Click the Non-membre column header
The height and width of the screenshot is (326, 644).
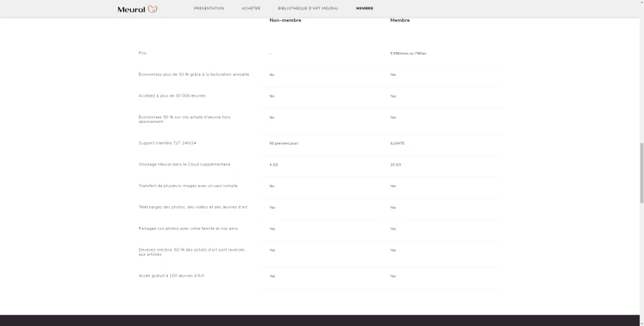[x=285, y=20]
